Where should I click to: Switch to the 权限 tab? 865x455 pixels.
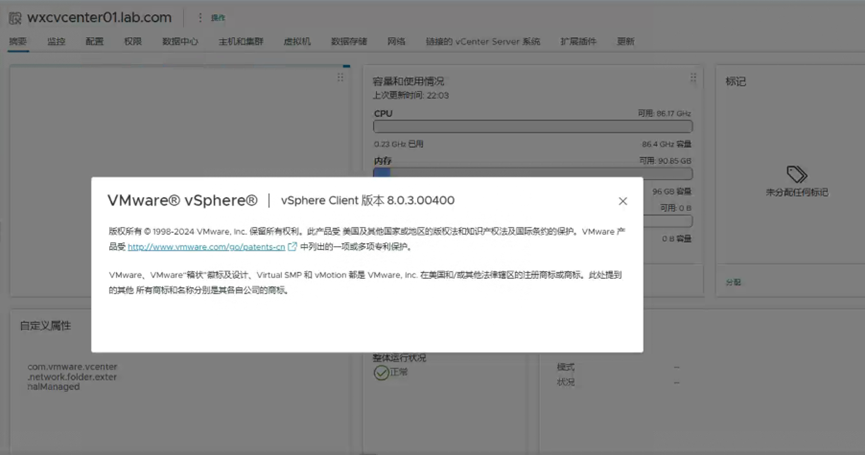133,41
